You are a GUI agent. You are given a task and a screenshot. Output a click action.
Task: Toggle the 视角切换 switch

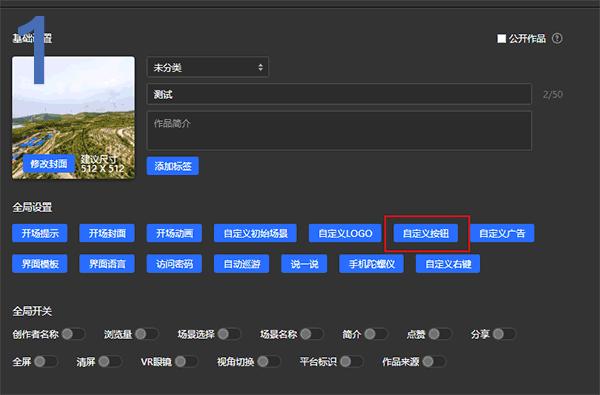[x=269, y=361]
